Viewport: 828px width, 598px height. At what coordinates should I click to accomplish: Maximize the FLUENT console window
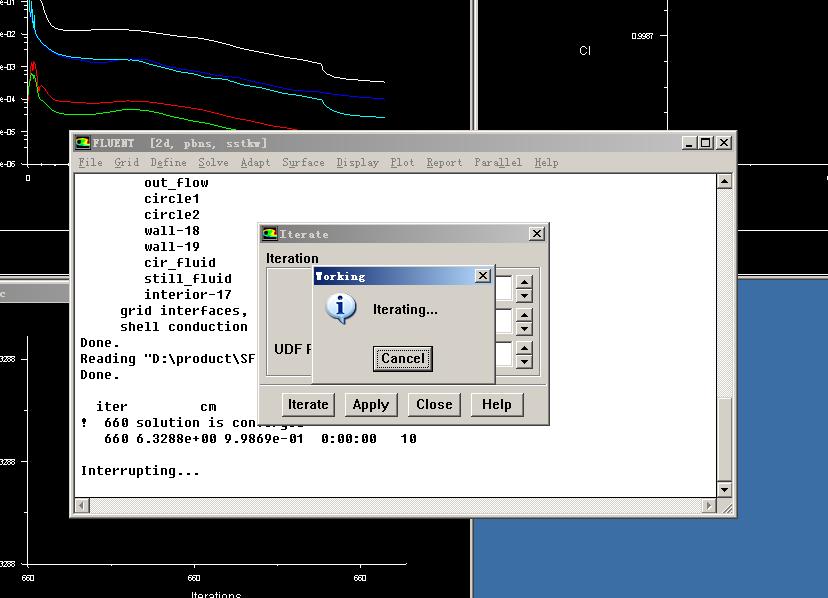[x=705, y=143]
